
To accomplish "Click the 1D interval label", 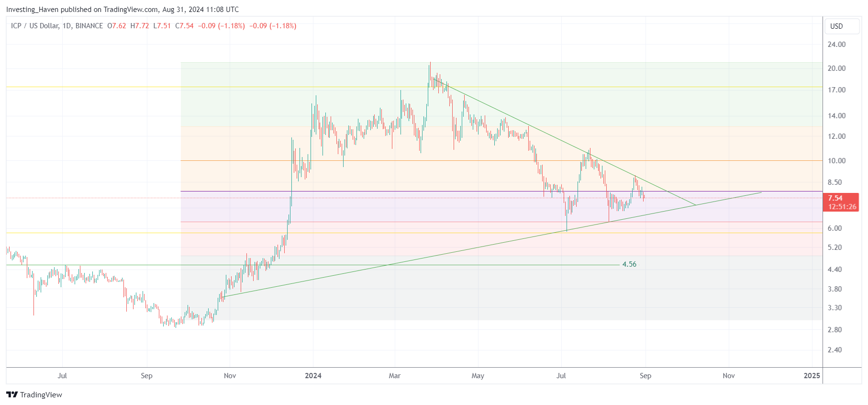I will 67,26.
